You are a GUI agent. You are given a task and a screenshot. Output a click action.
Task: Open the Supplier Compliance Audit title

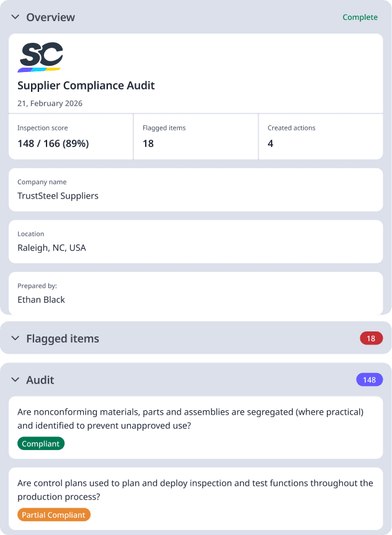(x=86, y=86)
